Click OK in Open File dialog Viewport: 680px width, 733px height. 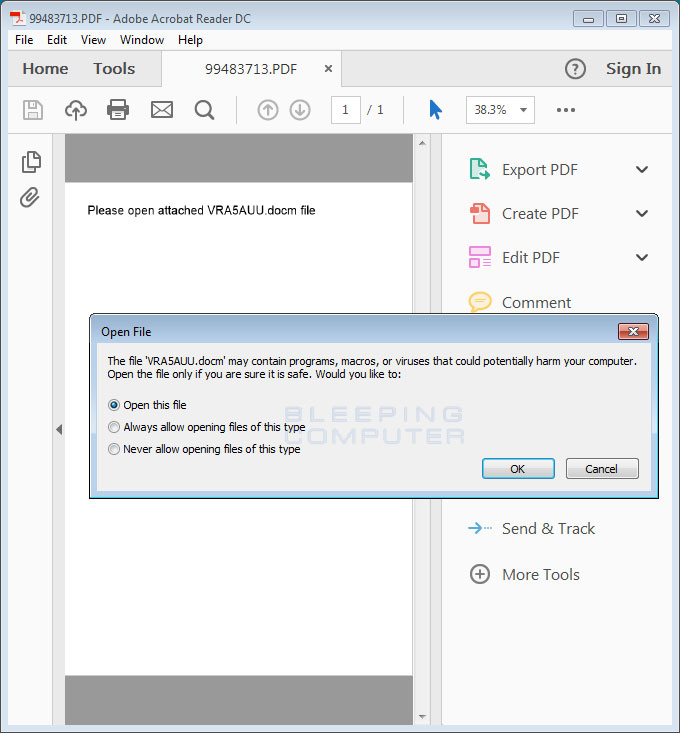[518, 468]
